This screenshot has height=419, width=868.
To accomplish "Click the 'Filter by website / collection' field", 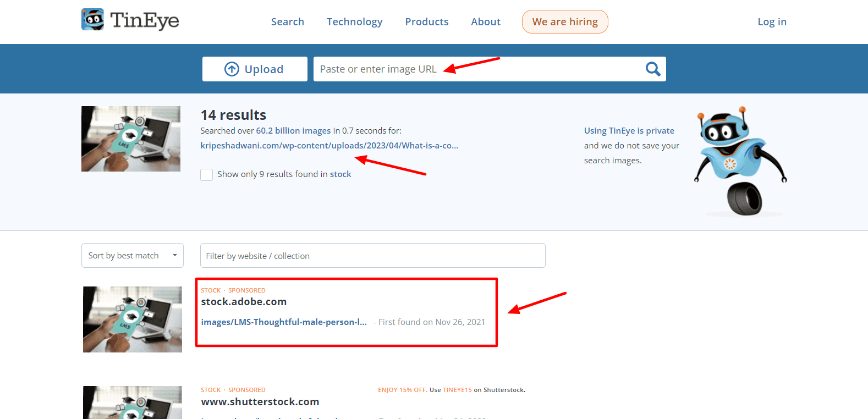I will 373,256.
